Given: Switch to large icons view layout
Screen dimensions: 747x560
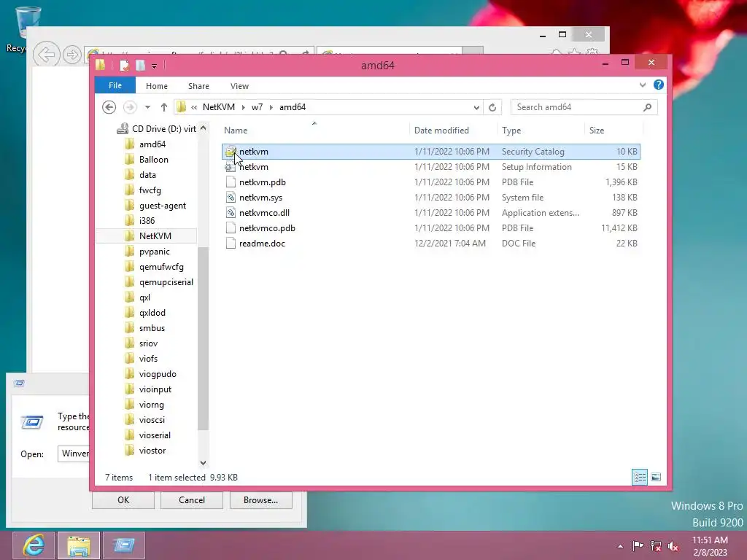Looking at the screenshot, I should click(x=656, y=477).
